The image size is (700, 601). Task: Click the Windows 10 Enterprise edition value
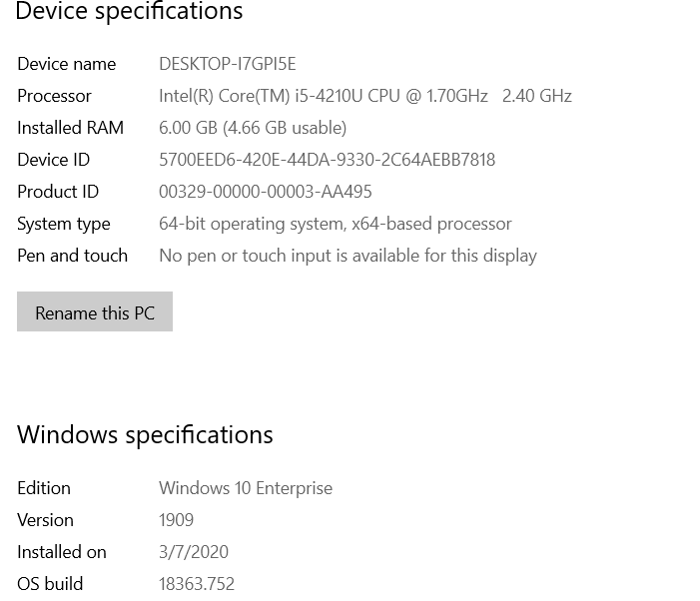click(246, 488)
